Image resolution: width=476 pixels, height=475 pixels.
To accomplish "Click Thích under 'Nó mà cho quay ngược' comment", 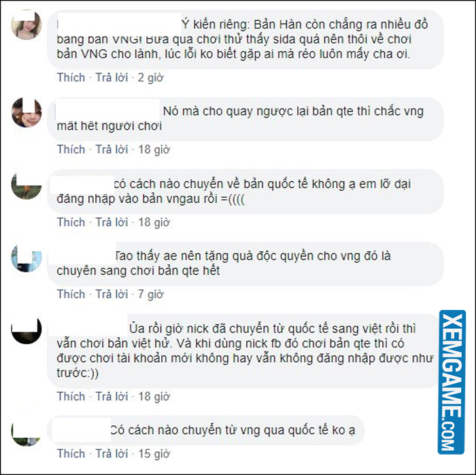I will point(71,149).
